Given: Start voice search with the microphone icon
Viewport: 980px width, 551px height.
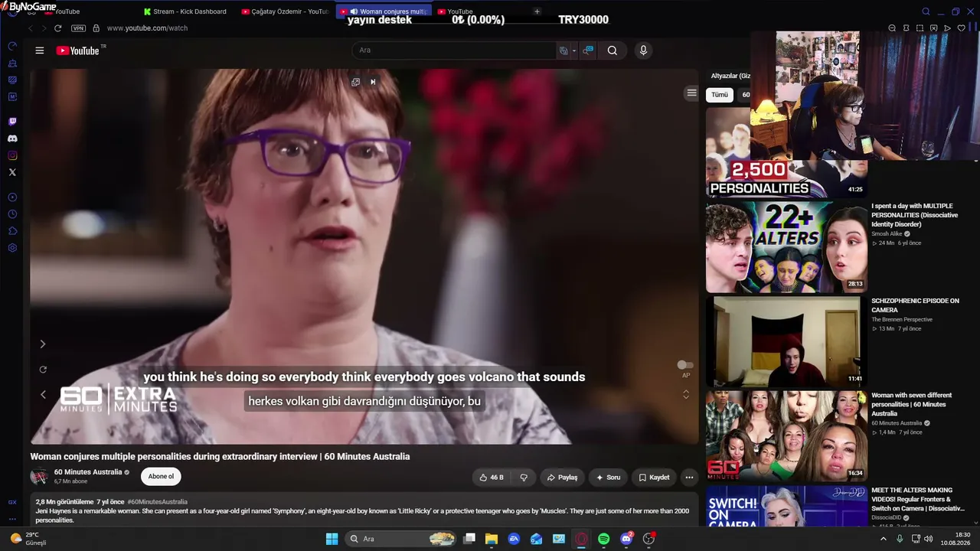Looking at the screenshot, I should (x=643, y=51).
